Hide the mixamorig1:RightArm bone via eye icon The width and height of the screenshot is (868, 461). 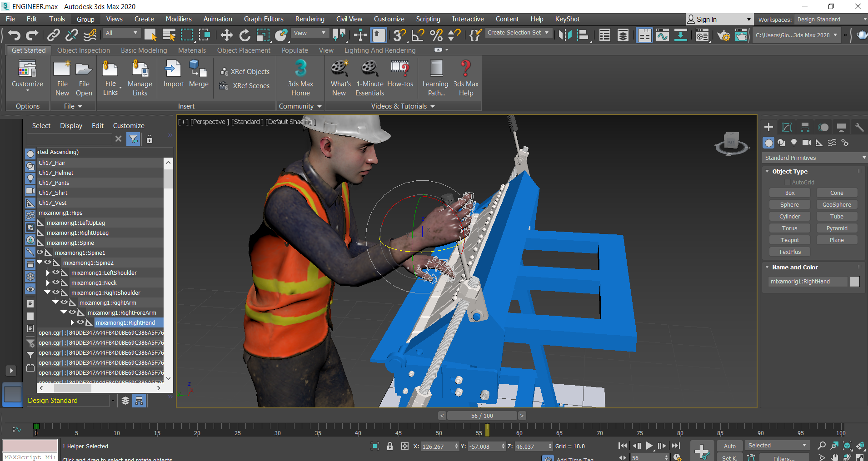[x=64, y=302]
